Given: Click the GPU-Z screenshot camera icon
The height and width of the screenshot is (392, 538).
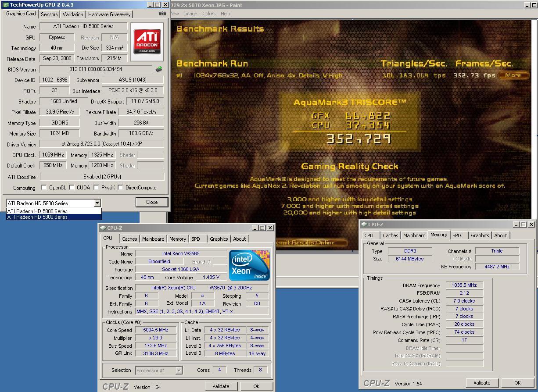Looking at the screenshot, I should pyautogui.click(x=162, y=14).
